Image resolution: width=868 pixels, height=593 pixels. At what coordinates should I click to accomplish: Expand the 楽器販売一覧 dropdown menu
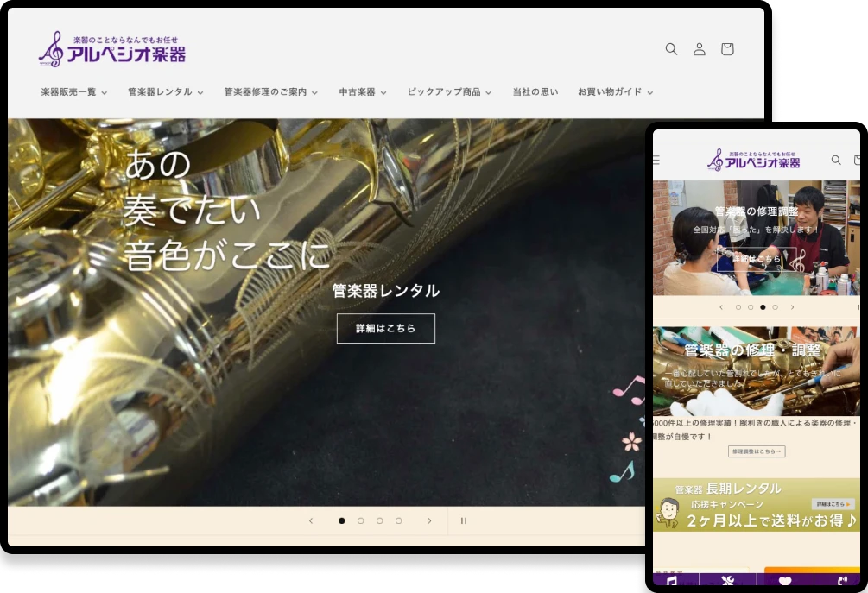pyautogui.click(x=74, y=92)
